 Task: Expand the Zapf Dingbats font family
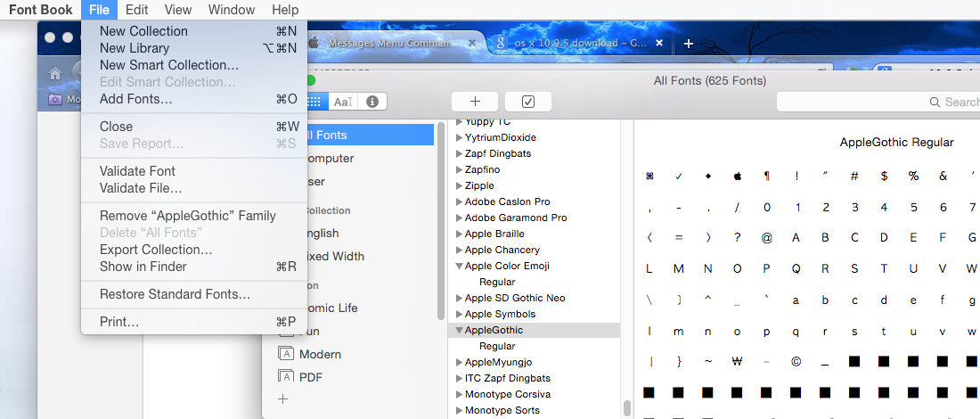point(460,153)
